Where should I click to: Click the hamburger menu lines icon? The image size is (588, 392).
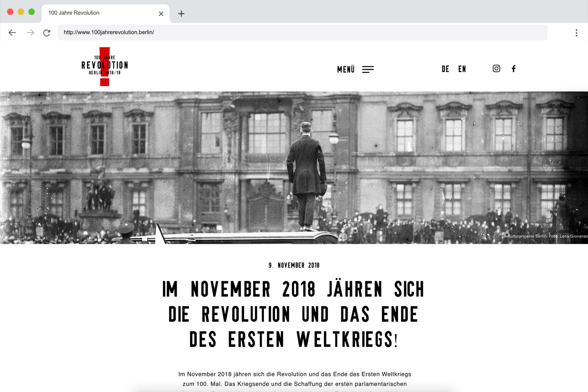[368, 69]
